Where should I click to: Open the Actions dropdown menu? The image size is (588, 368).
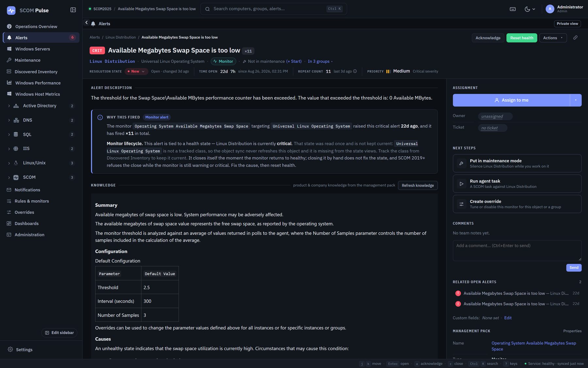coord(553,38)
